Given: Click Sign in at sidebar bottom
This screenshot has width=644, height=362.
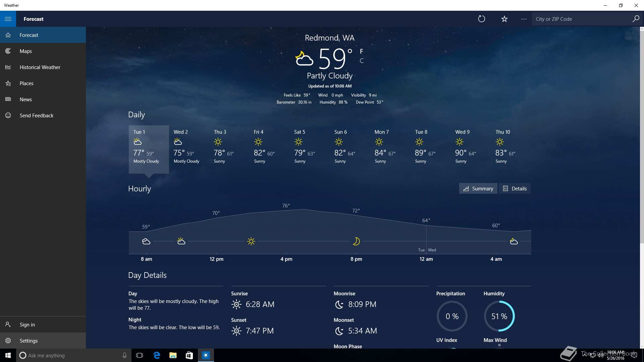Looking at the screenshot, I should (x=27, y=324).
